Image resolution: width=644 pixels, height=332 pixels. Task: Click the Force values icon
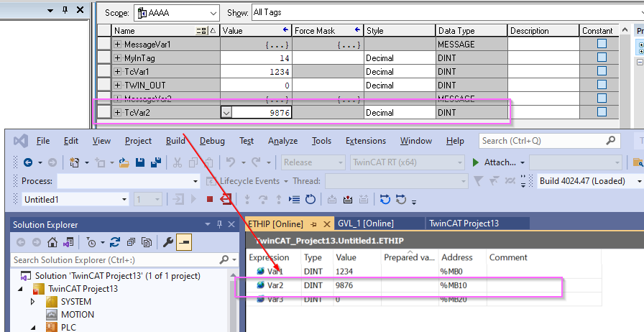(348, 200)
